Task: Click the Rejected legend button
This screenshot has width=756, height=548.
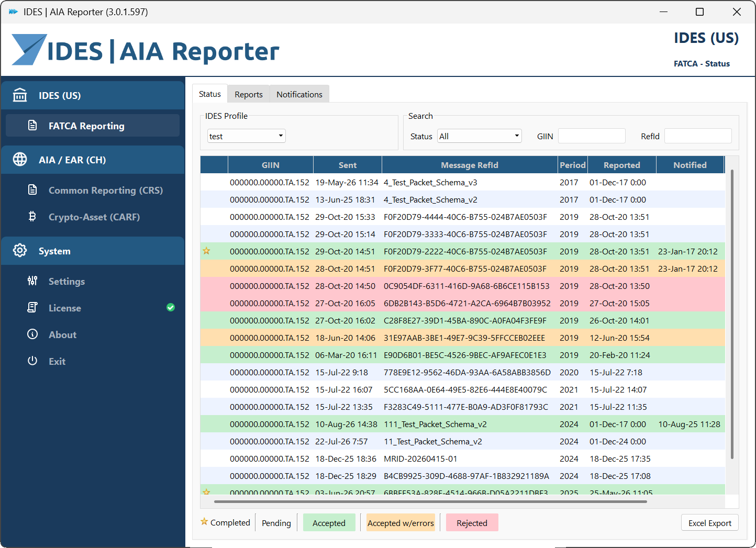Action: pos(472,523)
